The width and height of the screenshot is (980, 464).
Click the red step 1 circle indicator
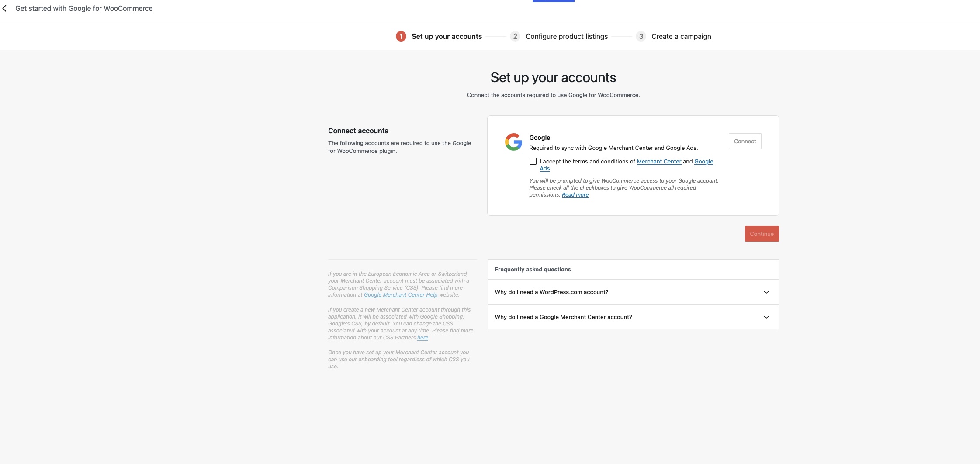401,36
